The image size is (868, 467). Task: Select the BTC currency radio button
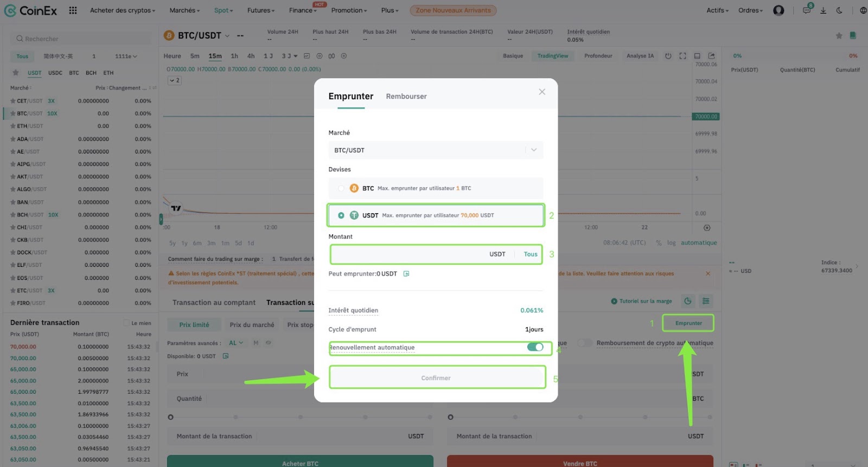click(x=341, y=188)
